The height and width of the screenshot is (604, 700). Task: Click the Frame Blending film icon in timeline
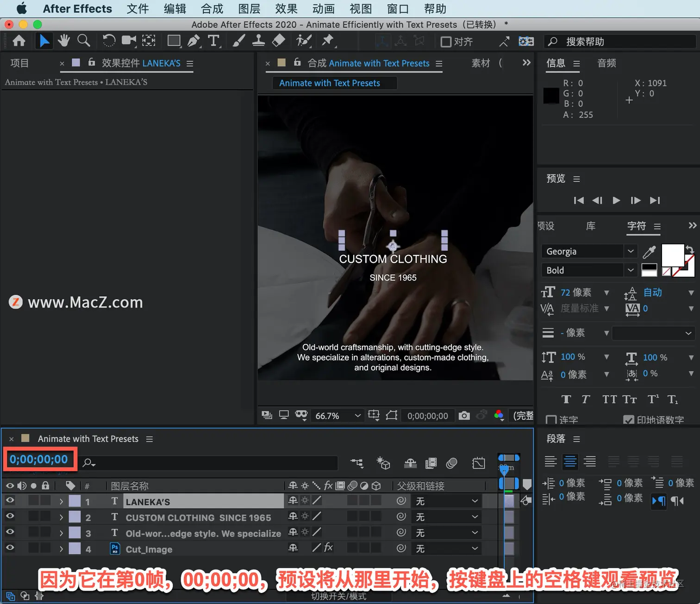tap(431, 462)
